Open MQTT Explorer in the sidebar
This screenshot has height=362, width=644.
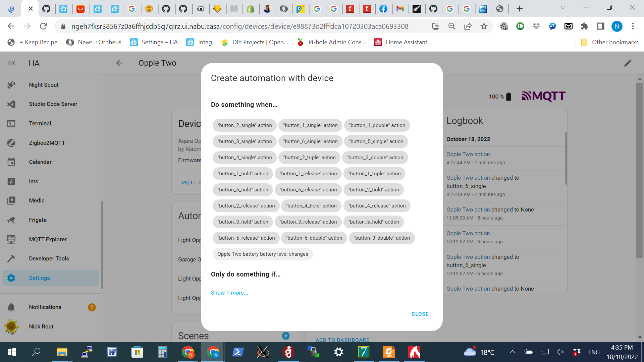coord(48,239)
